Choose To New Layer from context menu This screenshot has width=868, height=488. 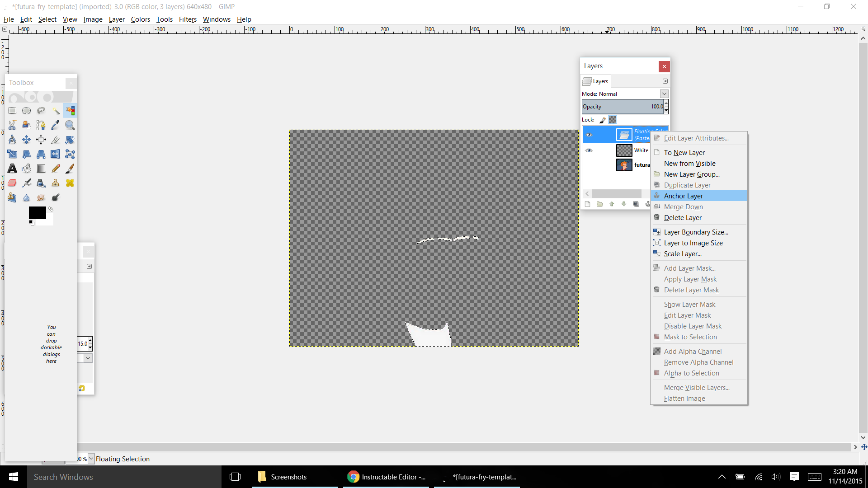[698, 152]
